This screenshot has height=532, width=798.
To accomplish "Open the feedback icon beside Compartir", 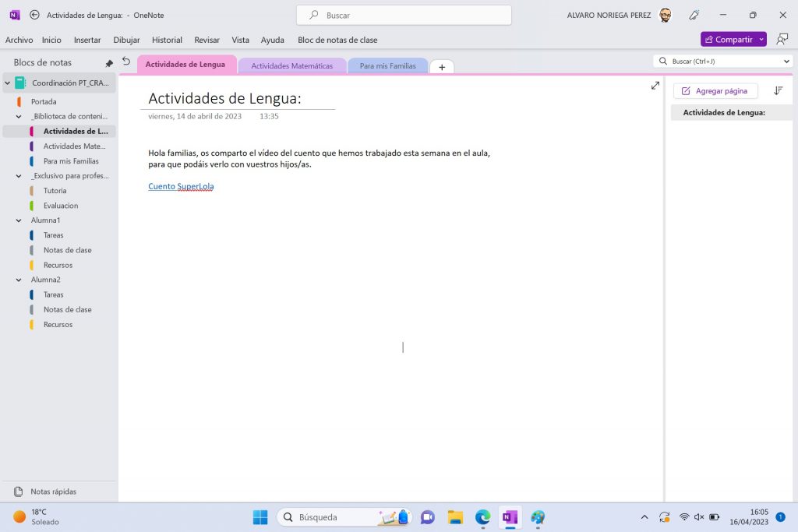I will click(782, 39).
